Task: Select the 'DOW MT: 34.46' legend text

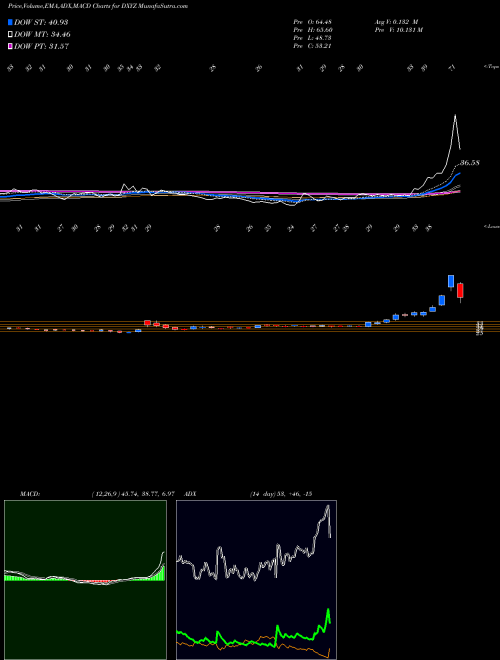Action: pos(42,35)
